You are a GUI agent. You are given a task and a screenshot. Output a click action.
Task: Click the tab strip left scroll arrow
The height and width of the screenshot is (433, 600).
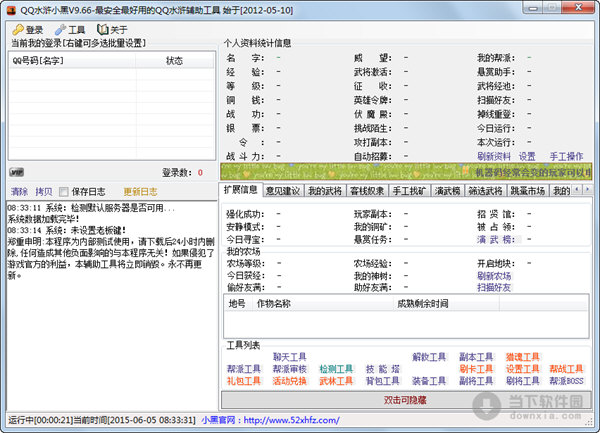(577, 189)
